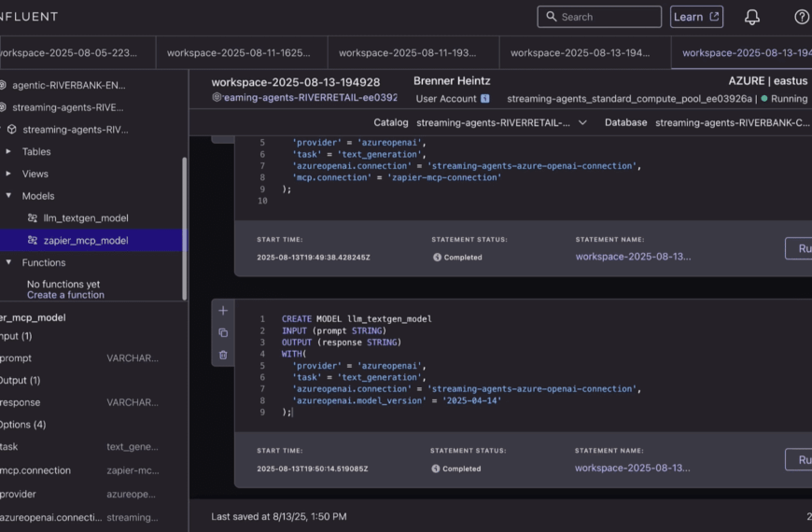
Task: Select llm_textgen_model in the Models tree
Action: click(86, 218)
